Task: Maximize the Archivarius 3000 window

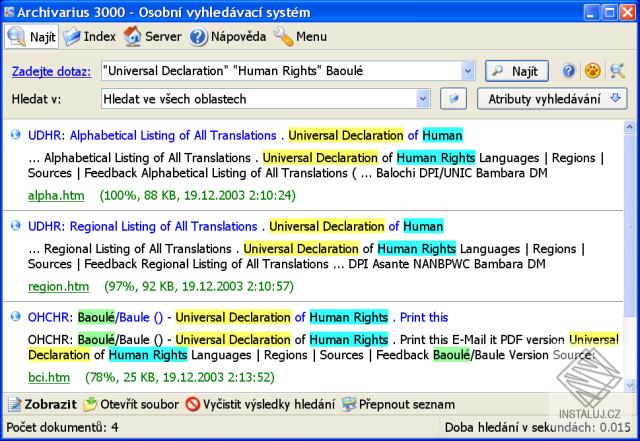Action: [610, 12]
